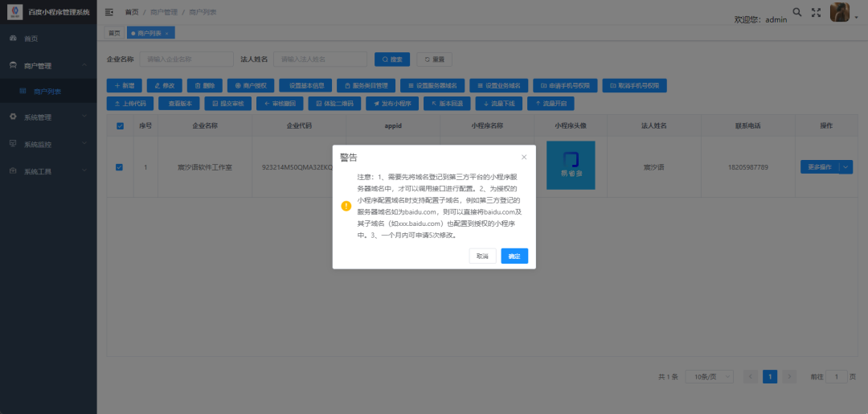Click the phone number 18205987789
Viewport: 868px width, 414px height.
tap(748, 167)
